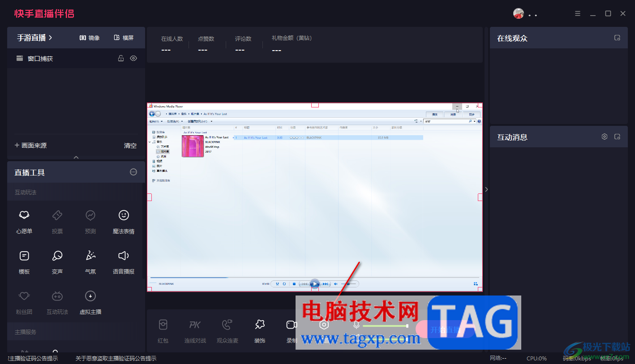The image size is (635, 364).
Task: Open 观众连麦 audience co-streaming
Action: [227, 331]
